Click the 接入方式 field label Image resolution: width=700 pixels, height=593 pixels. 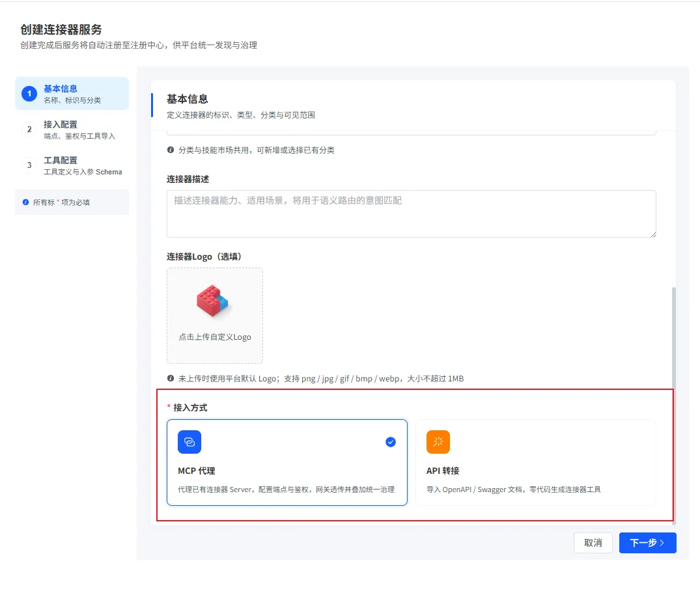pyautogui.click(x=190, y=407)
